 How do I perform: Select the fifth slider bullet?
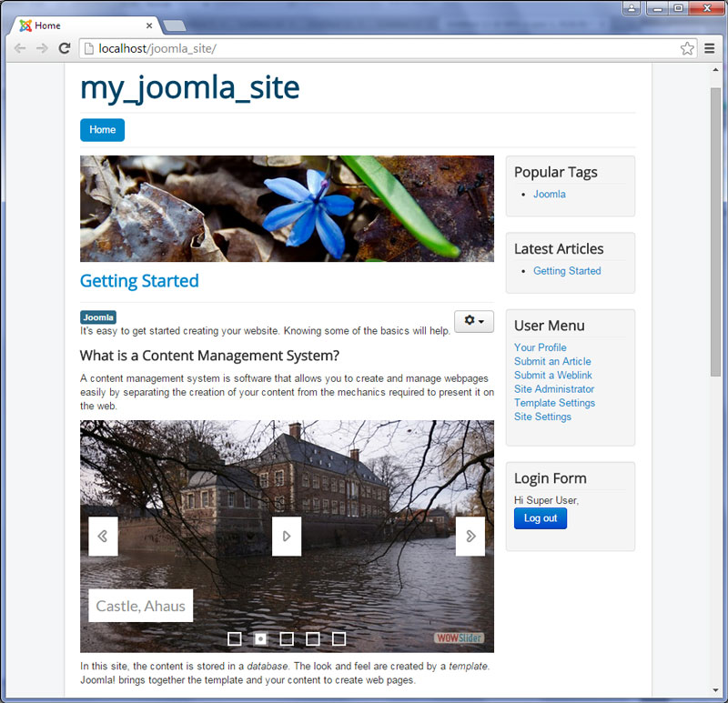(x=339, y=639)
